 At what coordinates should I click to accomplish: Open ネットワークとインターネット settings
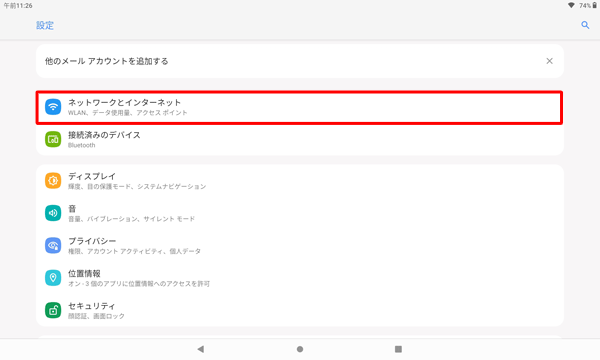pos(299,108)
